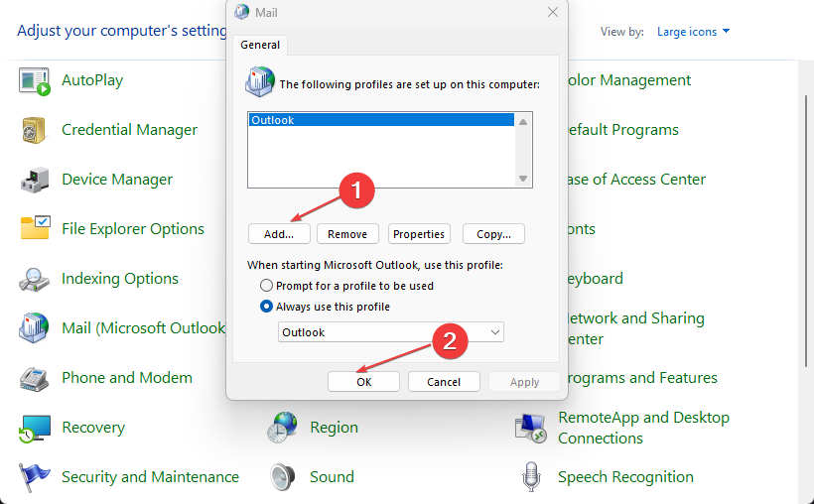Click the Control Panel vertical scrollbar

pyautogui.click(x=806, y=230)
